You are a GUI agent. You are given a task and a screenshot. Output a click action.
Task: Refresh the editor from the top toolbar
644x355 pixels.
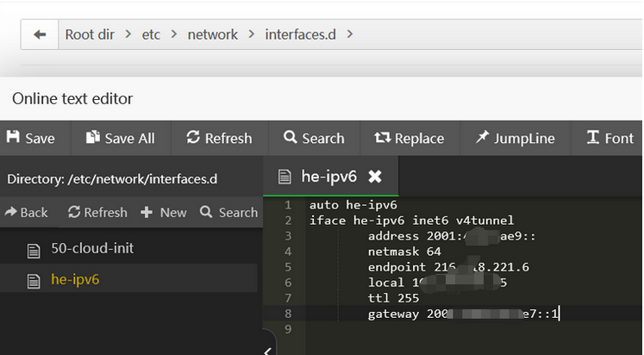tap(217, 138)
